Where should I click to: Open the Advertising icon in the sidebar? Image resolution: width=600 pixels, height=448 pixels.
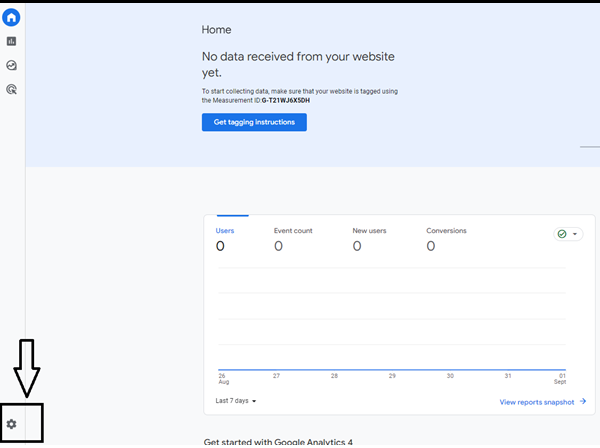pyautogui.click(x=11, y=89)
